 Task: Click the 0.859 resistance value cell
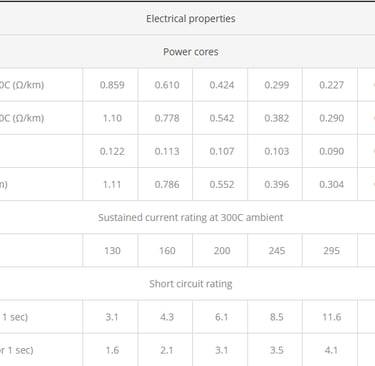(x=112, y=85)
